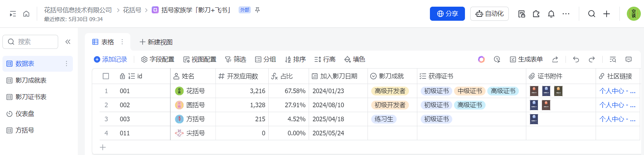Click the home icon
The height and width of the screenshot is (155, 644).
pyautogui.click(x=26, y=14)
